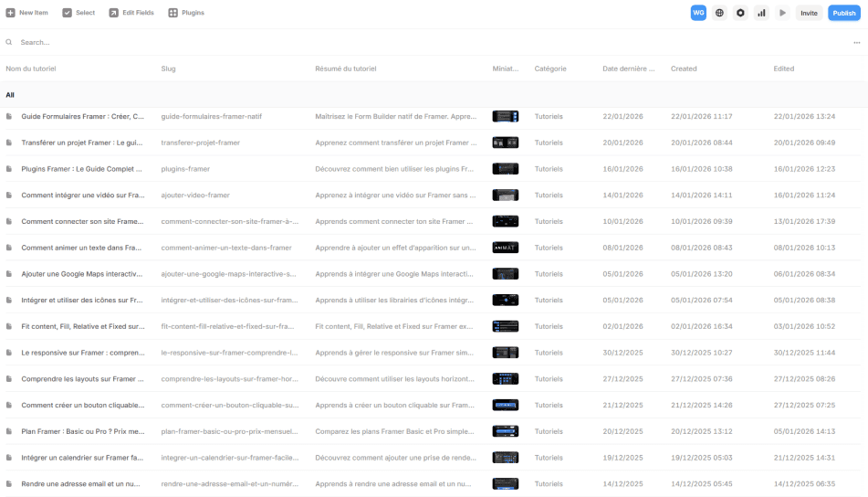Screen dimensions: 868x497
Task: Click document icon of Comment connecter son site row
Action: 9,221
